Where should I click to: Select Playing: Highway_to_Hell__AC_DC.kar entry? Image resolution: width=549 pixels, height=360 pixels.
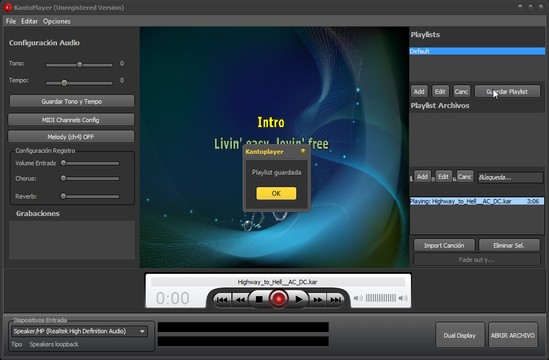click(x=477, y=201)
